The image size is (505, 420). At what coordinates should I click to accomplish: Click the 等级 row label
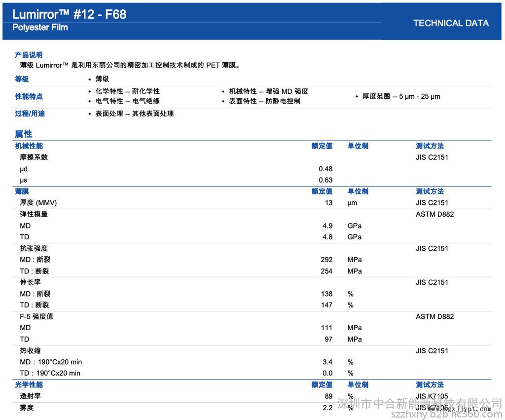pos(22,79)
